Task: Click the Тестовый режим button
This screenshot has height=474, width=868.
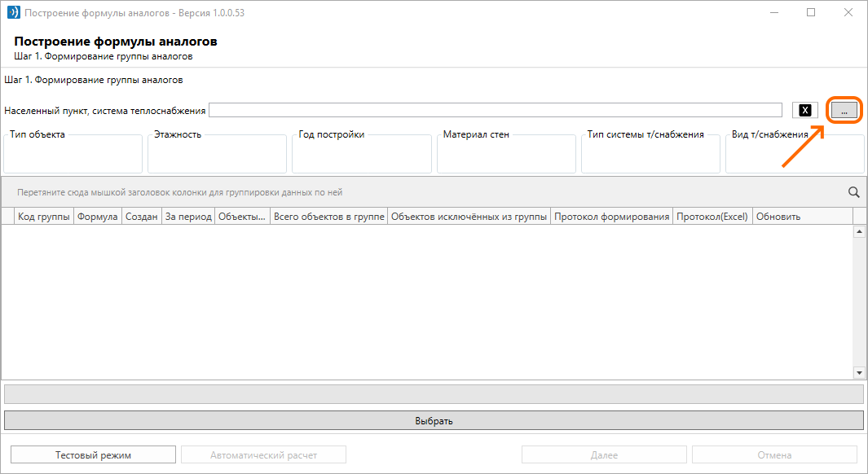Action: [93, 454]
